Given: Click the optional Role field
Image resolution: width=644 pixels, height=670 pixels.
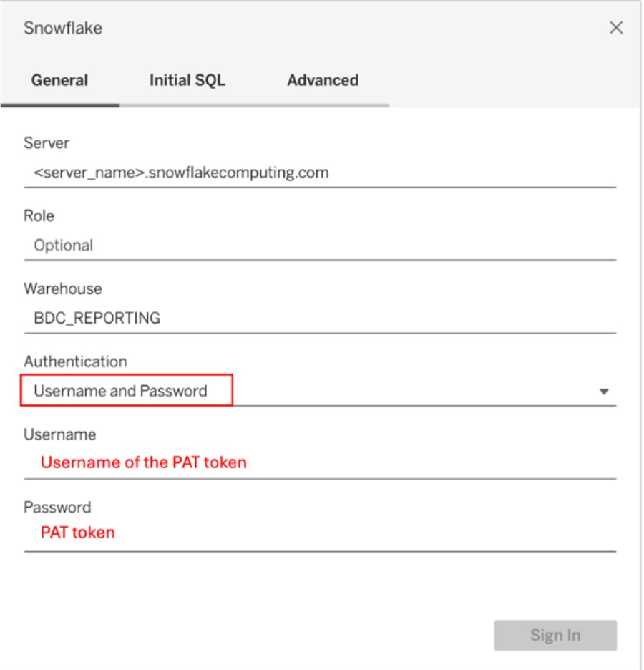Looking at the screenshot, I should point(322,245).
